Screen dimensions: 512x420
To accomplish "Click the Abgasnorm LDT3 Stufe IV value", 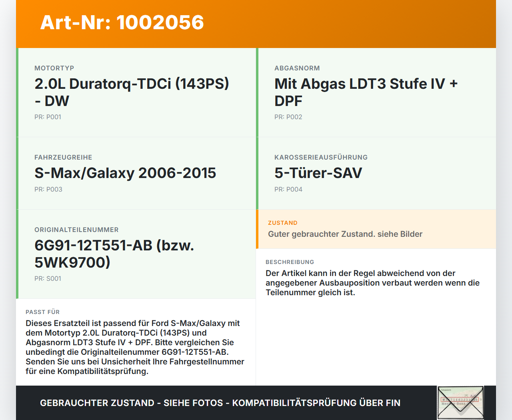I will pos(366,92).
